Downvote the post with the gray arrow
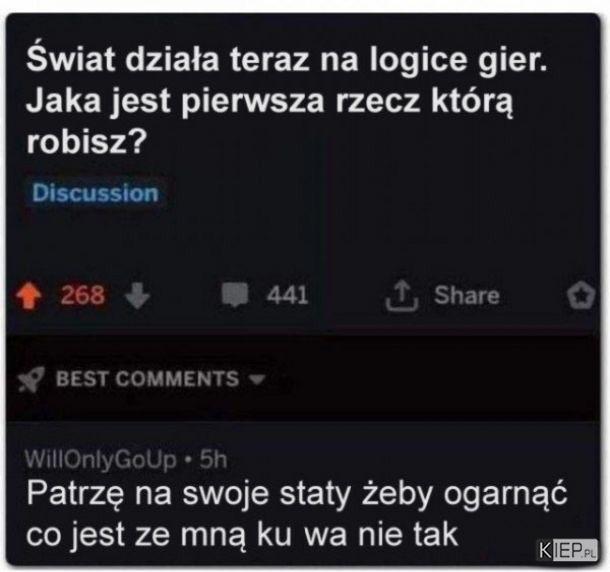Viewport: 610px width, 572px height. tap(137, 295)
